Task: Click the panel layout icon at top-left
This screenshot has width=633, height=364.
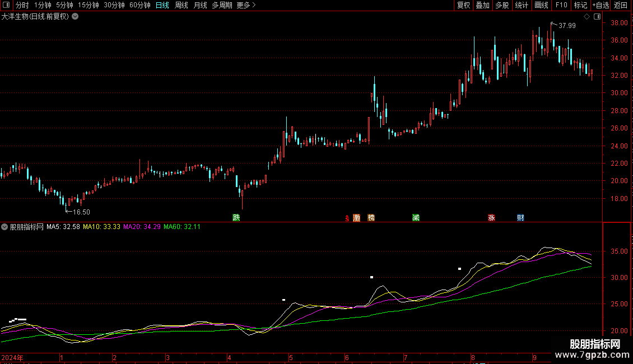Action: point(6,5)
